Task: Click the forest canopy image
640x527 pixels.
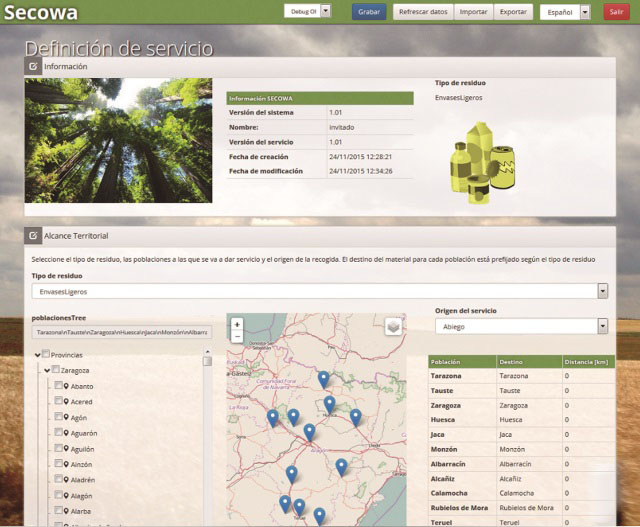Action: (118, 140)
